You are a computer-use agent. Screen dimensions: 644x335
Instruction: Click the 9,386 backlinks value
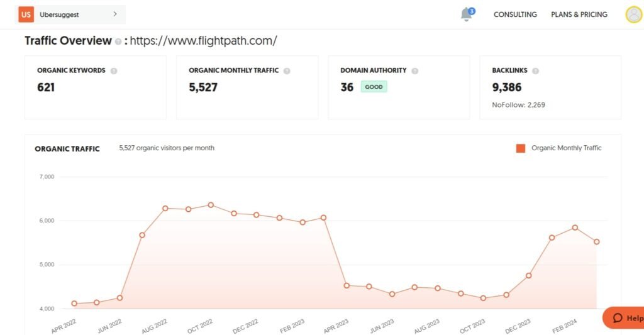click(506, 87)
